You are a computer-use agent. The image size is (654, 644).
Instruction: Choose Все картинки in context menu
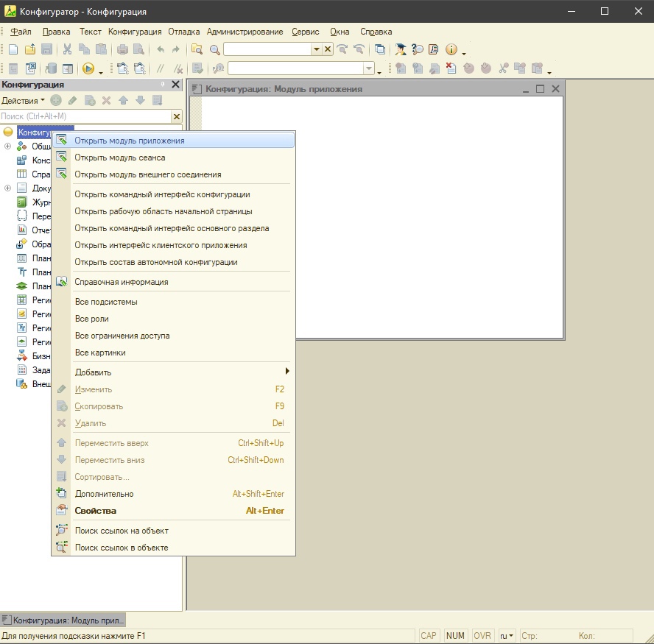[173, 353]
